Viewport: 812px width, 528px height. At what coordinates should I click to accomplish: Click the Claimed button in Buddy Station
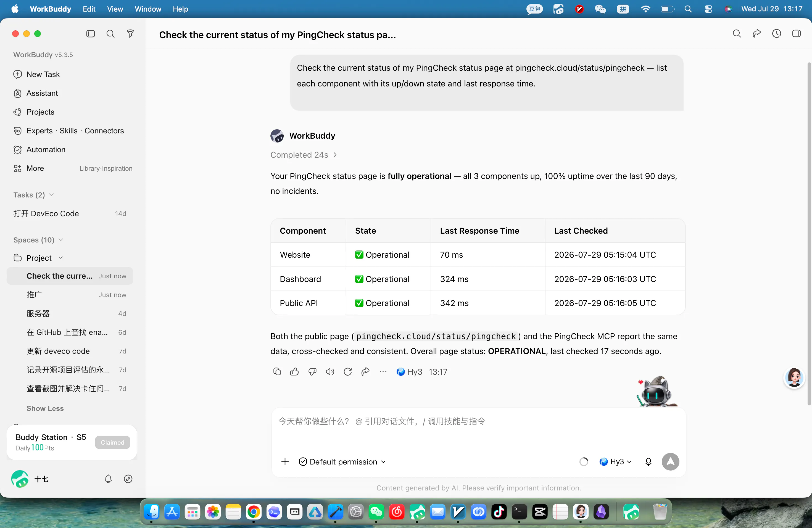[113, 442]
